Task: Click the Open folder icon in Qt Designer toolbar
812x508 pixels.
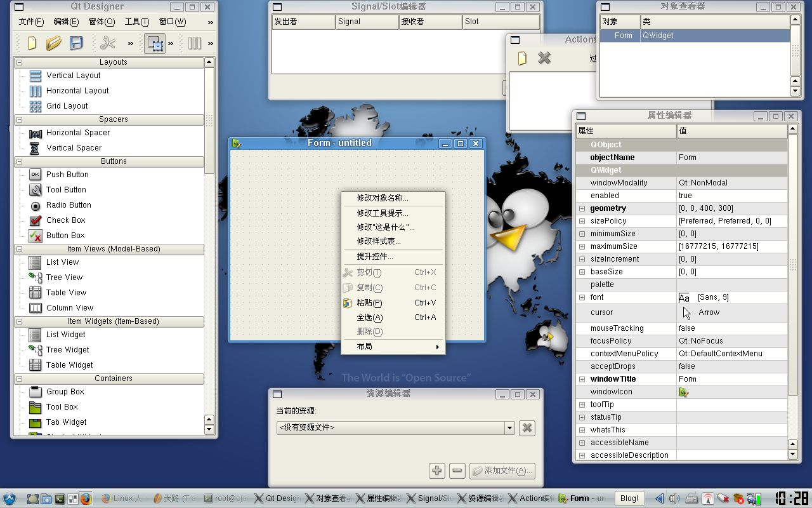Action: (x=54, y=43)
